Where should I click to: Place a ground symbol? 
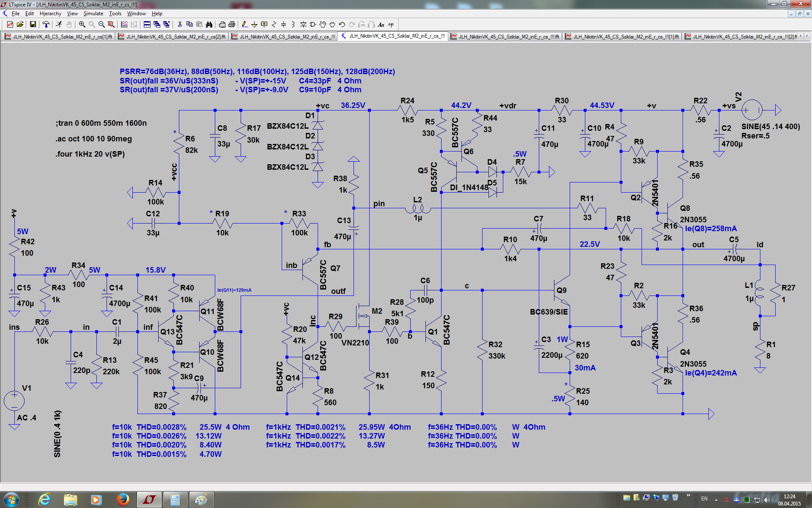255,25
